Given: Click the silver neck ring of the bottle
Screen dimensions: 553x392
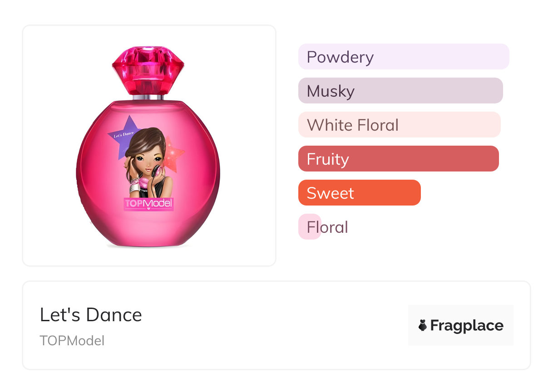Looking at the screenshot, I should tap(148, 97).
